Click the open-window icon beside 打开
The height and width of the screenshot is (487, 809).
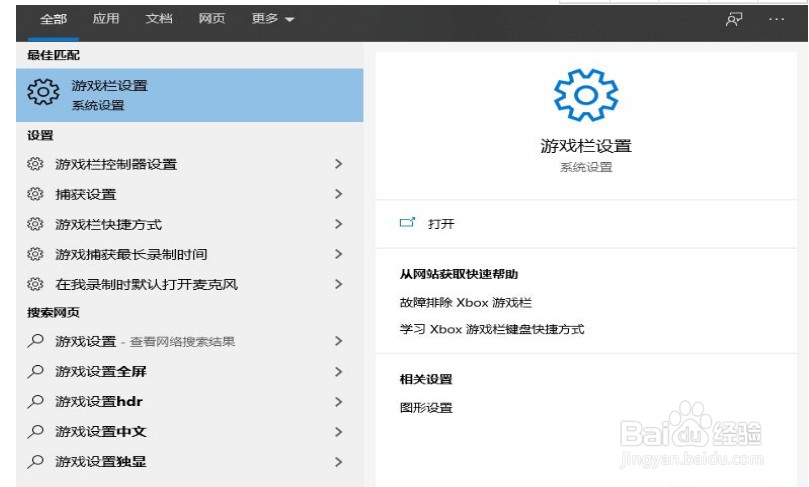point(407,222)
